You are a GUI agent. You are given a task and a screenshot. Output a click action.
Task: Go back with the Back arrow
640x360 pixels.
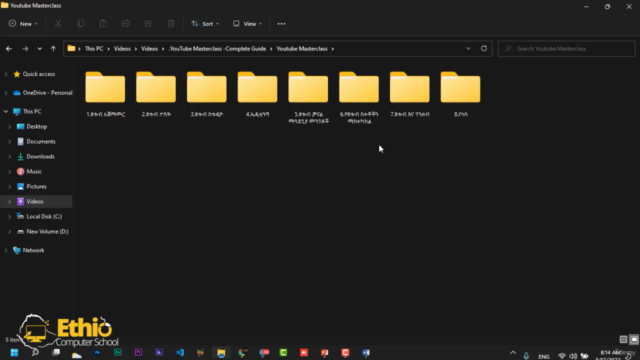[9, 49]
